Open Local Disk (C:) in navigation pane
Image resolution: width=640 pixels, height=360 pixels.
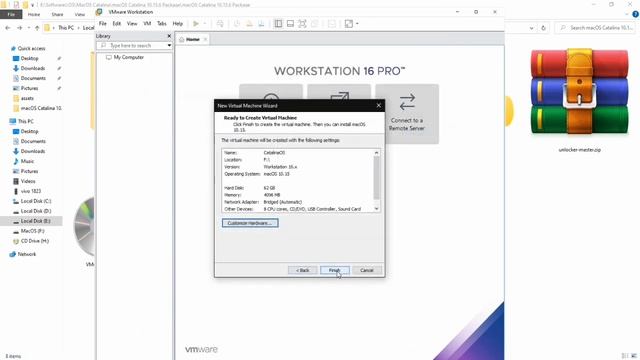coord(36,201)
